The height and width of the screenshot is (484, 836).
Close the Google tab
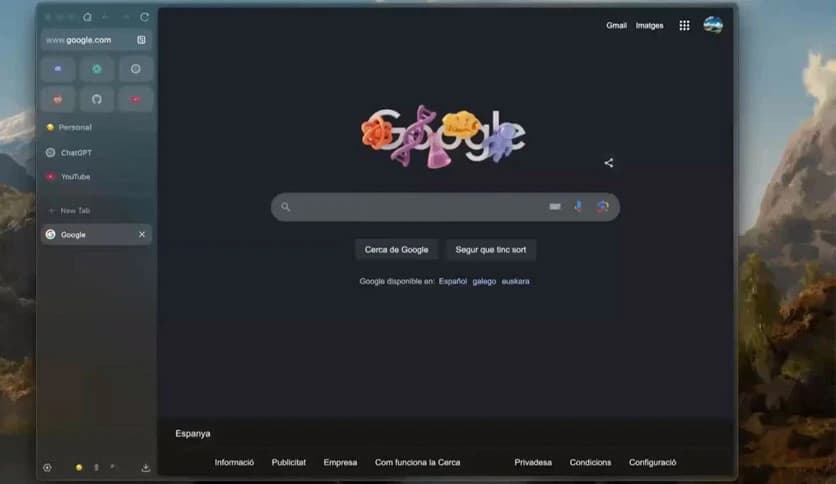point(142,235)
